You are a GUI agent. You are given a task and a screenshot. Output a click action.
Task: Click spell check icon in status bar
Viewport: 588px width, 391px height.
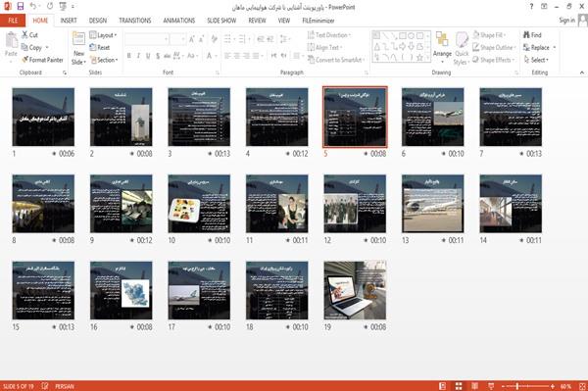pos(45,386)
